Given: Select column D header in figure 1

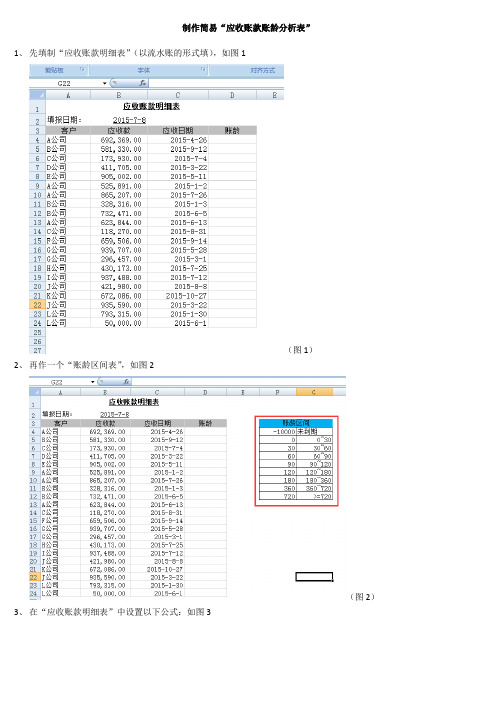Looking at the screenshot, I should pyautogui.click(x=232, y=95).
